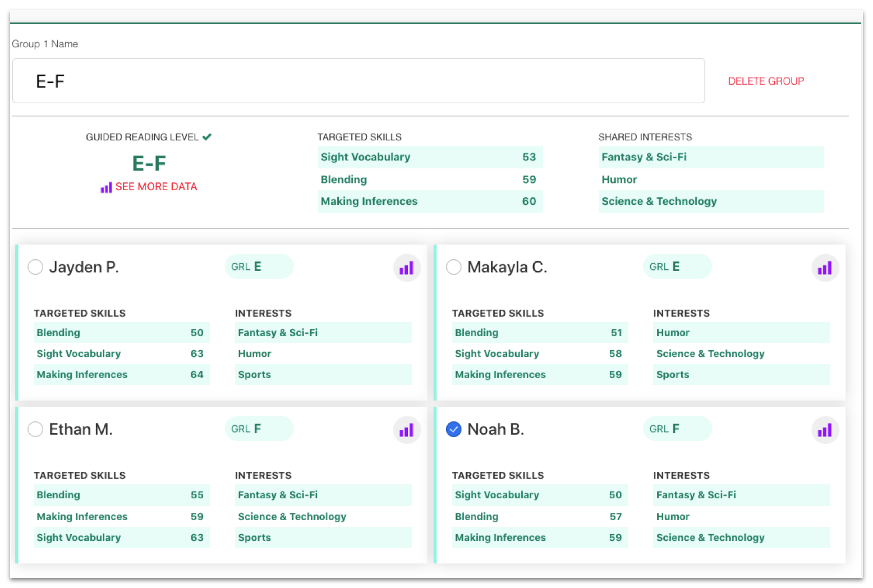873x588 pixels.
Task: Click the green Guided Reading Level checkmark
Action: (x=207, y=137)
